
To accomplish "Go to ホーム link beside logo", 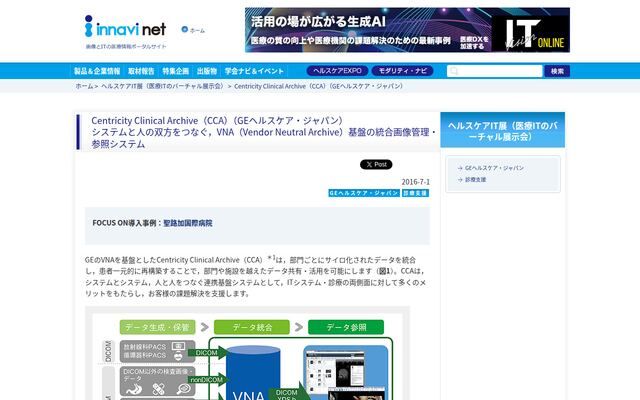I will point(197,30).
